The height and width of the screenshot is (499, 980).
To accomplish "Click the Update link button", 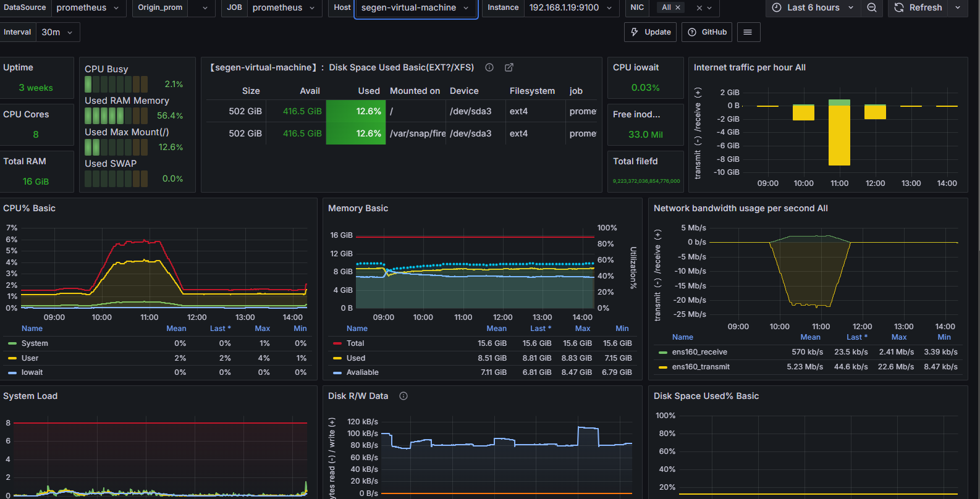I will (x=651, y=32).
